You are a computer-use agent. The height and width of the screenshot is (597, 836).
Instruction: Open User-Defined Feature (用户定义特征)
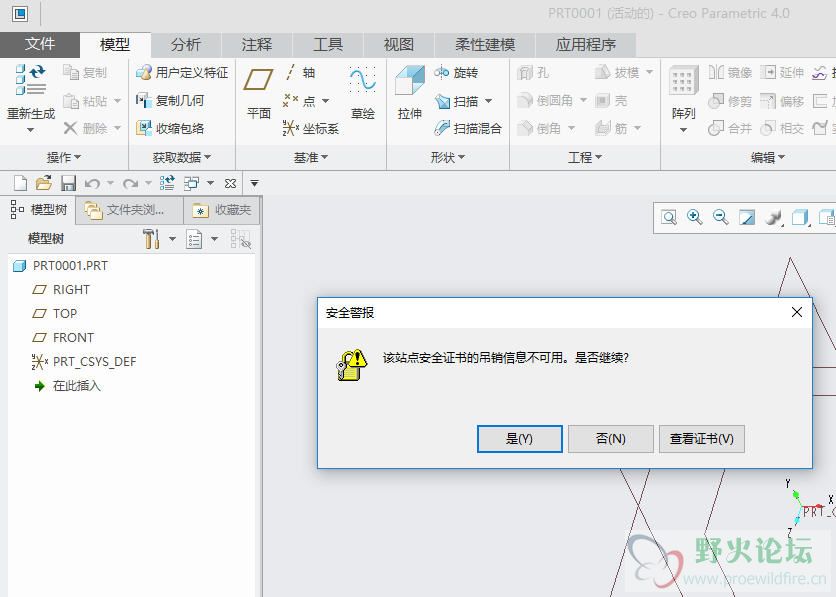(x=182, y=72)
